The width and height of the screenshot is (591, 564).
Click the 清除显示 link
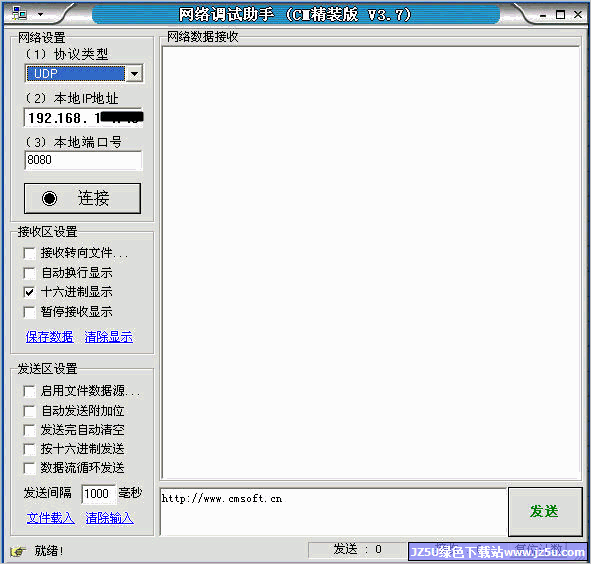click(x=109, y=337)
